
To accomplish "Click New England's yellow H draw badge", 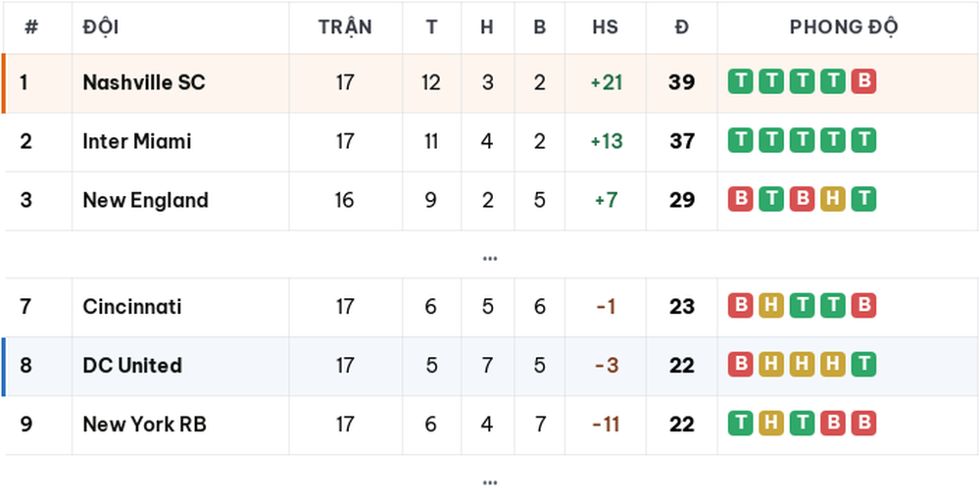I will point(833,200).
